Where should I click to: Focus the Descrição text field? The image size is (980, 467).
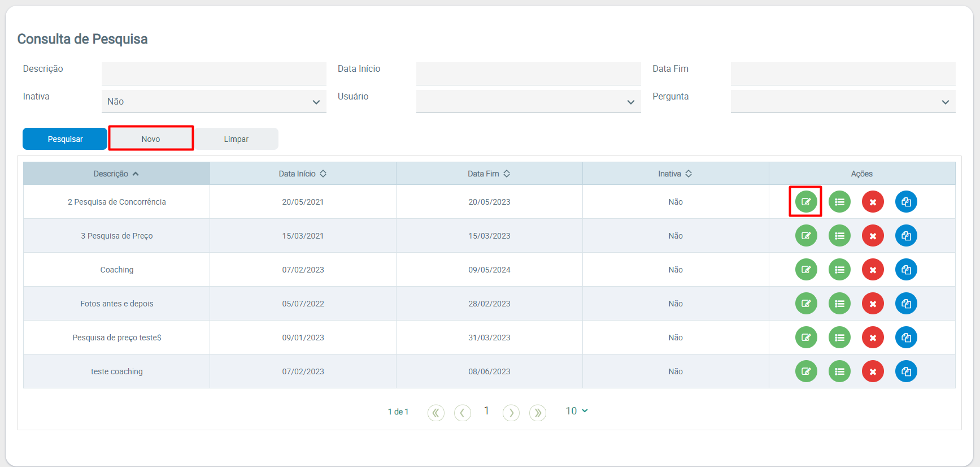tap(214, 73)
